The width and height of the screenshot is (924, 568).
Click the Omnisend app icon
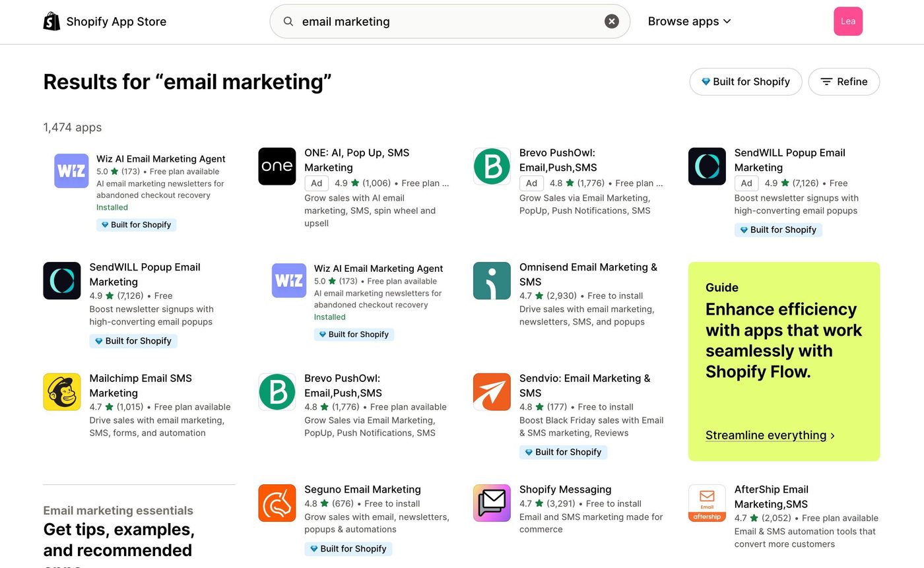[492, 281]
